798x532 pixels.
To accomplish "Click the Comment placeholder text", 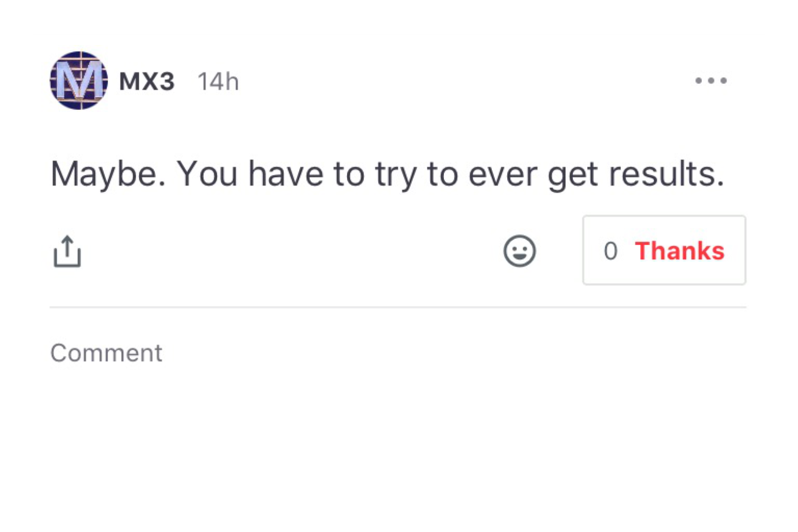I will 106,353.
